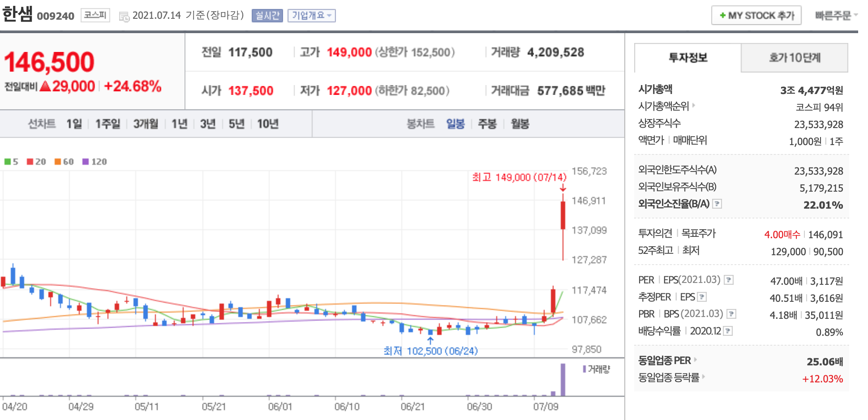This screenshot has height=420, width=868.
Task: Click the calendar clock icon beside the date
Action: click(x=124, y=17)
